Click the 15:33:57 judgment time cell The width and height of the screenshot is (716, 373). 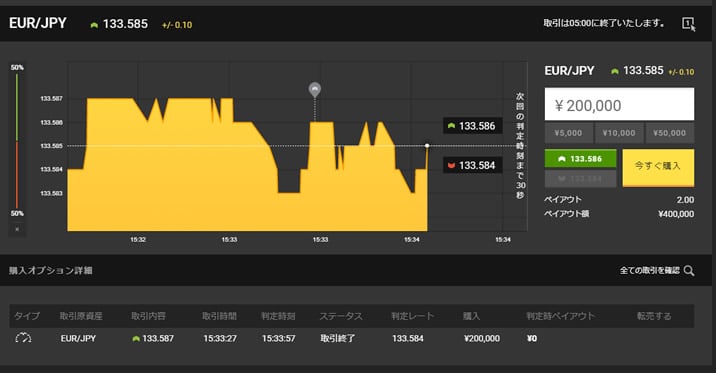click(279, 338)
